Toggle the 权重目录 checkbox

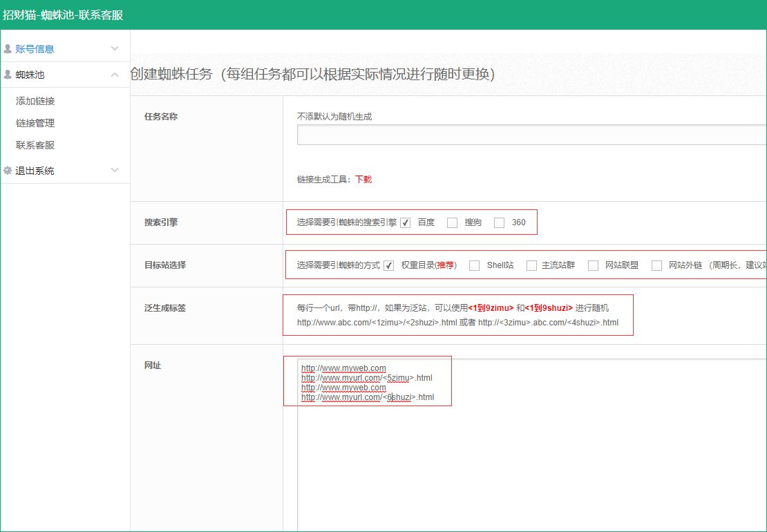[x=389, y=265]
